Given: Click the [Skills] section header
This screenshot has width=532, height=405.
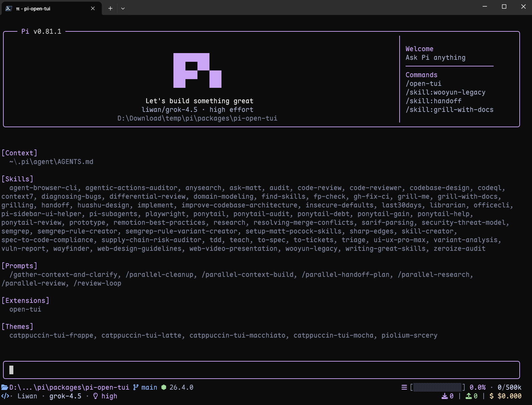Looking at the screenshot, I should tap(17, 179).
